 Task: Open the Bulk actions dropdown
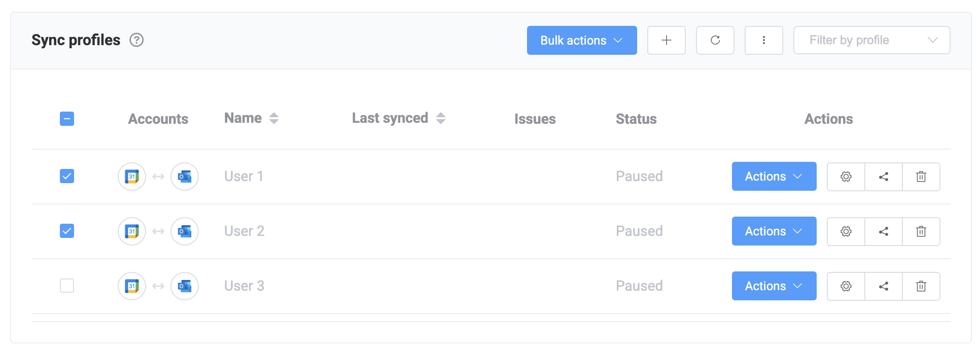[x=581, y=40]
